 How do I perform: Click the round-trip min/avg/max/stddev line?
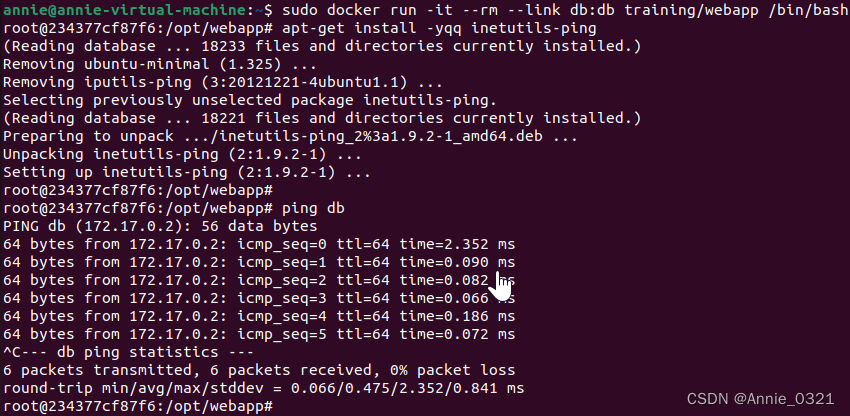(263, 388)
